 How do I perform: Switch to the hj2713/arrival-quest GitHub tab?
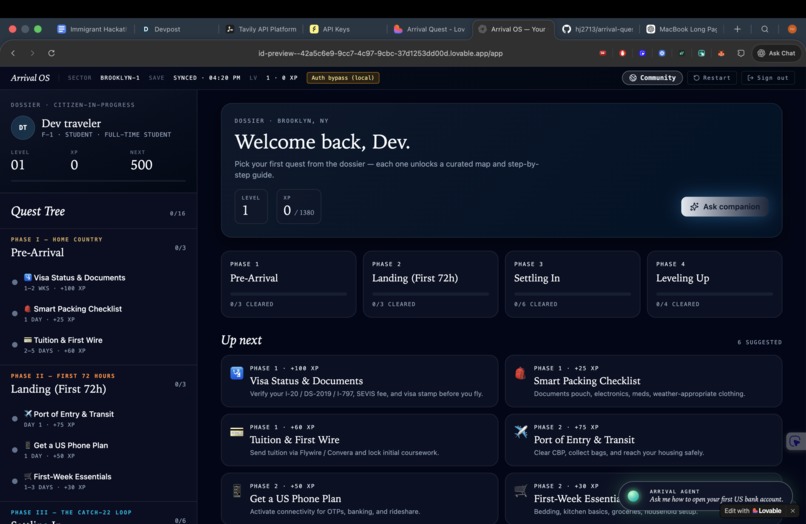click(597, 29)
